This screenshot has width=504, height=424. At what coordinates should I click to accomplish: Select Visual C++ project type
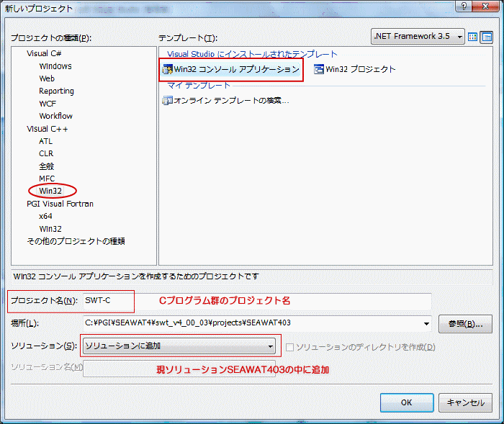pyautogui.click(x=48, y=129)
